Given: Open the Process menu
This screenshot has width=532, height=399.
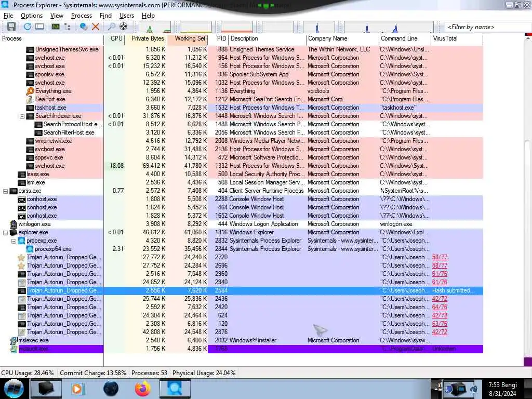Looking at the screenshot, I should pos(82,16).
